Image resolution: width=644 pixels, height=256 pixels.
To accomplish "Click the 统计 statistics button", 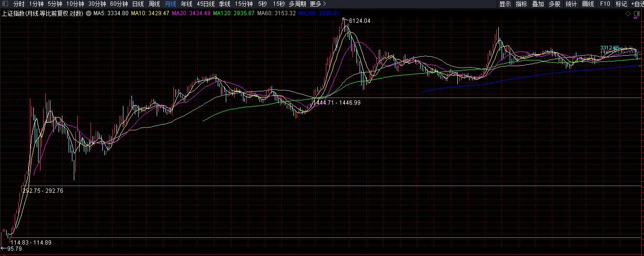I will tap(571, 4).
